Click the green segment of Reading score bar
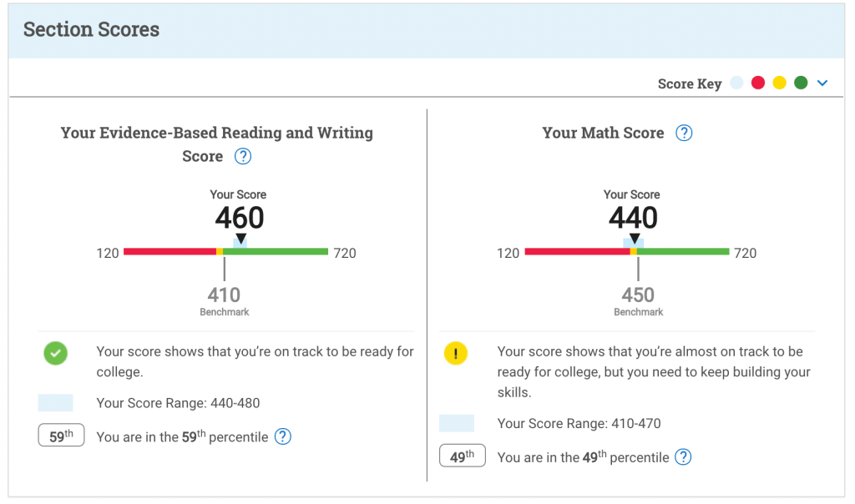Image resolution: width=855 pixels, height=504 pixels. 284,251
